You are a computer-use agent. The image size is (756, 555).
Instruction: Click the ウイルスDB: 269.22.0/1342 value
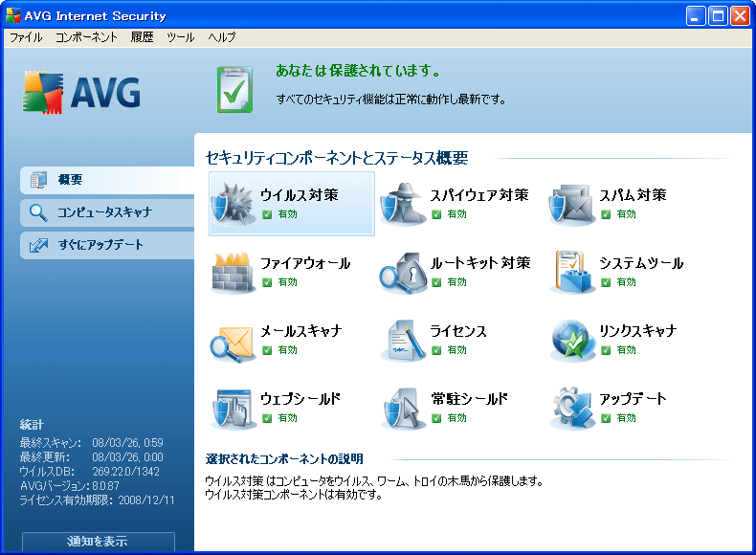coord(125,472)
